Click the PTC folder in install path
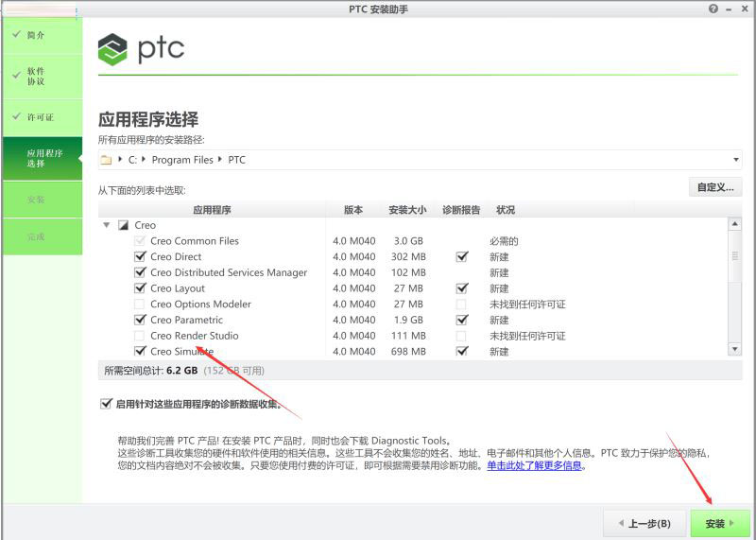The width and height of the screenshot is (756, 540). [237, 160]
